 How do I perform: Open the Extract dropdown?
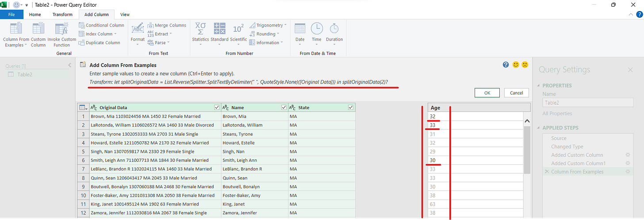[160, 34]
